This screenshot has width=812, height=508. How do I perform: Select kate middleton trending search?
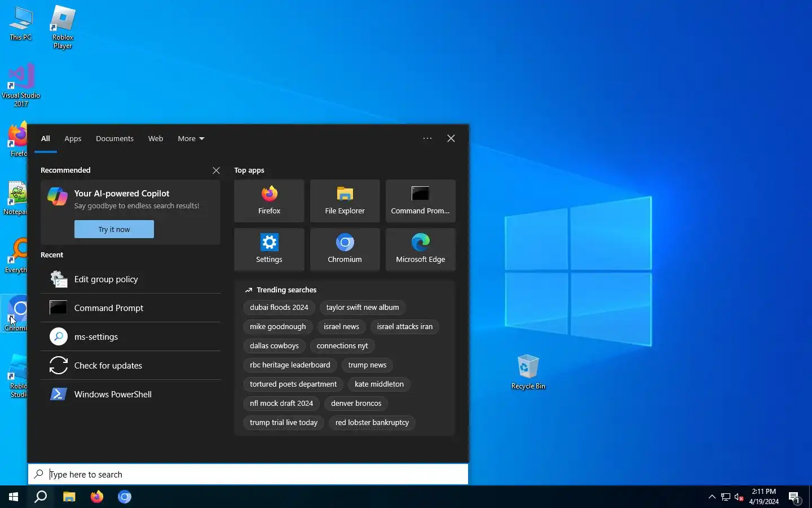tap(379, 384)
